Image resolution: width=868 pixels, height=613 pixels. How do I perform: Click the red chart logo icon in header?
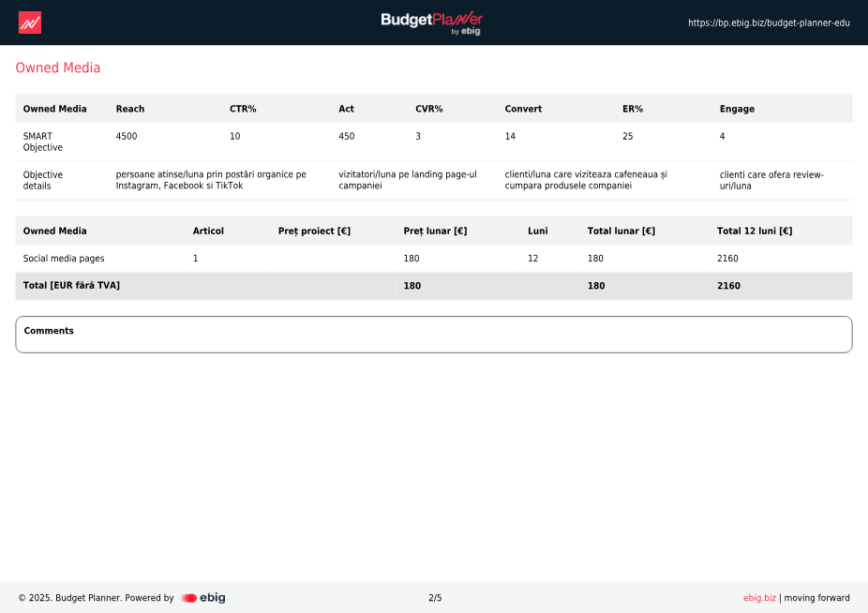pyautogui.click(x=30, y=22)
